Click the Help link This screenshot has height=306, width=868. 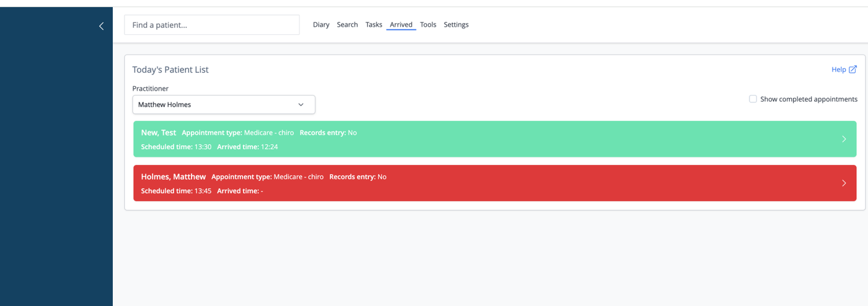click(839, 70)
